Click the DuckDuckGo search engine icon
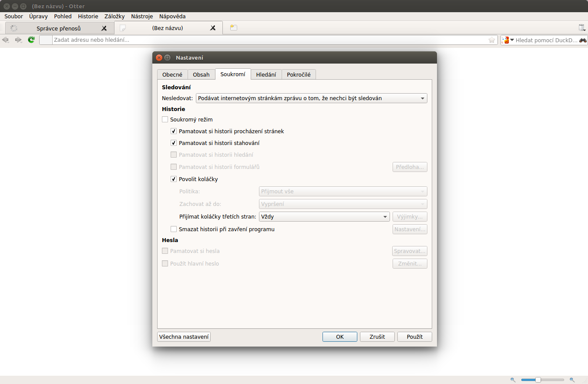 (506, 40)
